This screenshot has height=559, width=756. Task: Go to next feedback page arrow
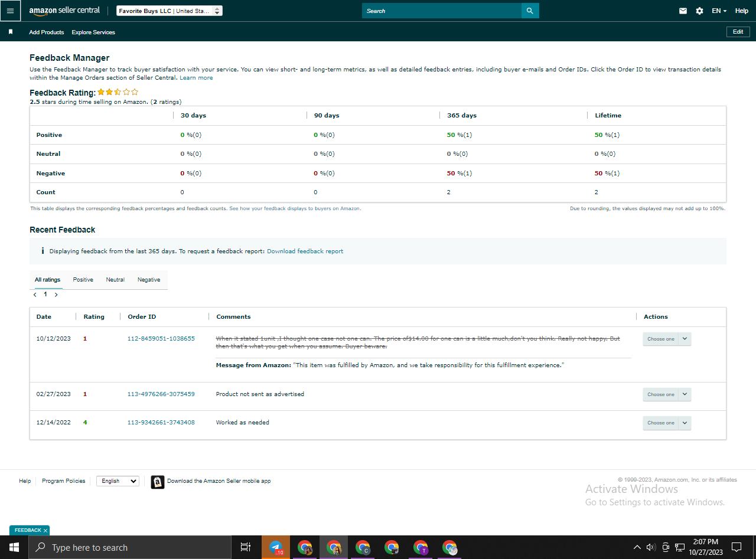(56, 295)
